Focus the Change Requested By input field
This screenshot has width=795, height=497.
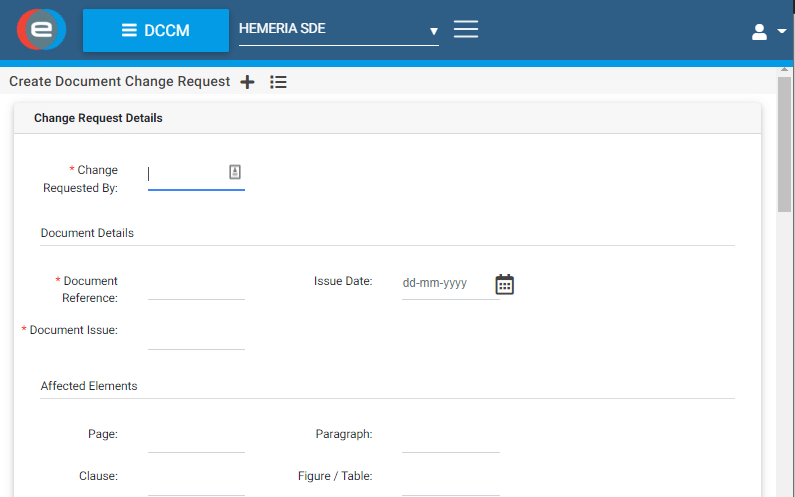(x=186, y=174)
